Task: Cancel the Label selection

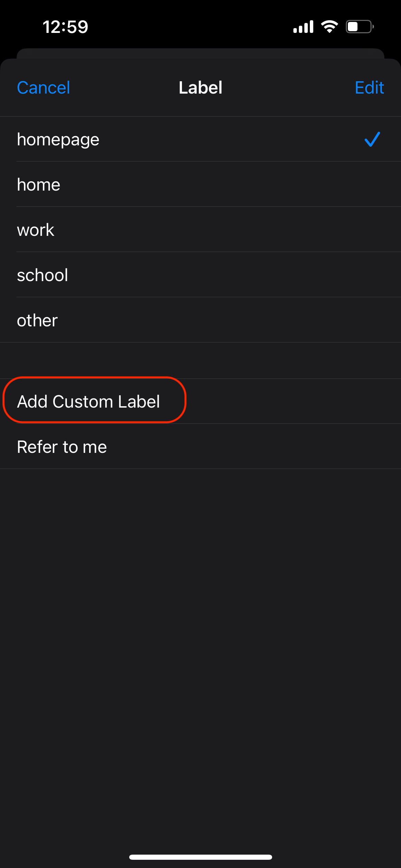Action: point(44,88)
